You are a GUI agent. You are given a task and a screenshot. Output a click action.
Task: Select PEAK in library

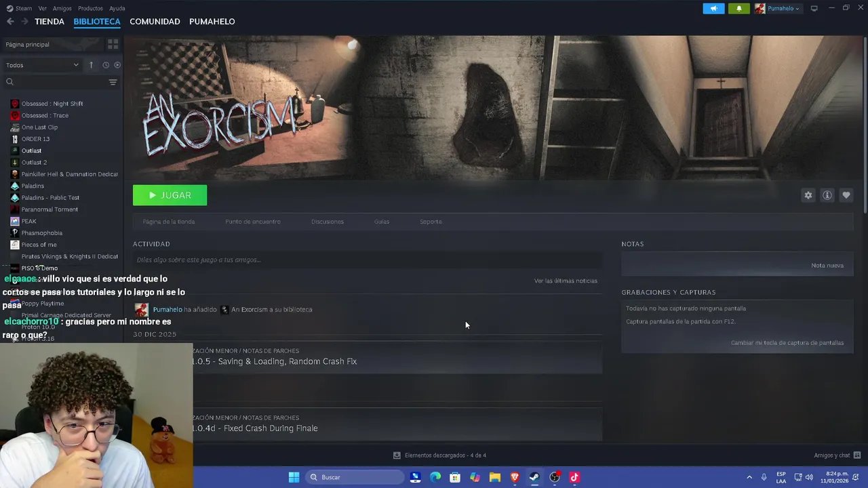[x=28, y=221]
